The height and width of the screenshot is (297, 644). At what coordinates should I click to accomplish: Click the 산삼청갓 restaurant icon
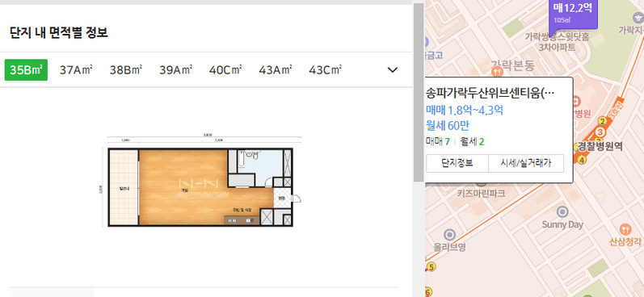(625, 230)
